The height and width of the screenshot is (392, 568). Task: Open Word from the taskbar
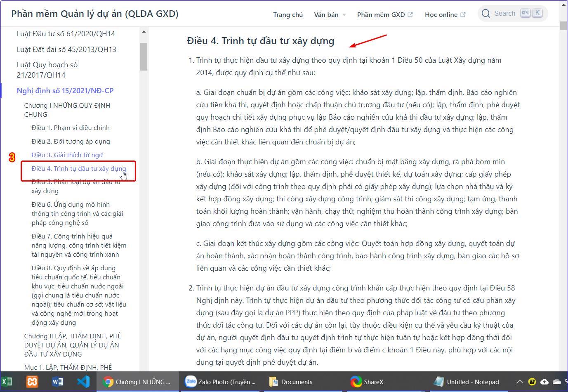point(58,382)
